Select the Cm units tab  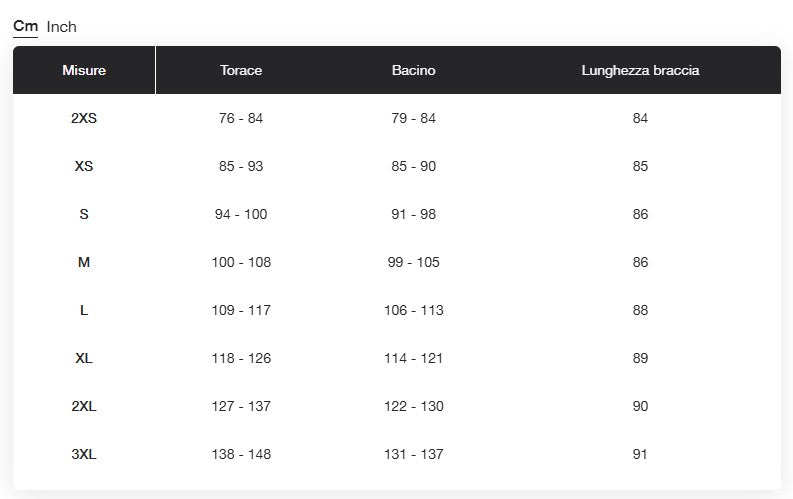pyautogui.click(x=25, y=26)
